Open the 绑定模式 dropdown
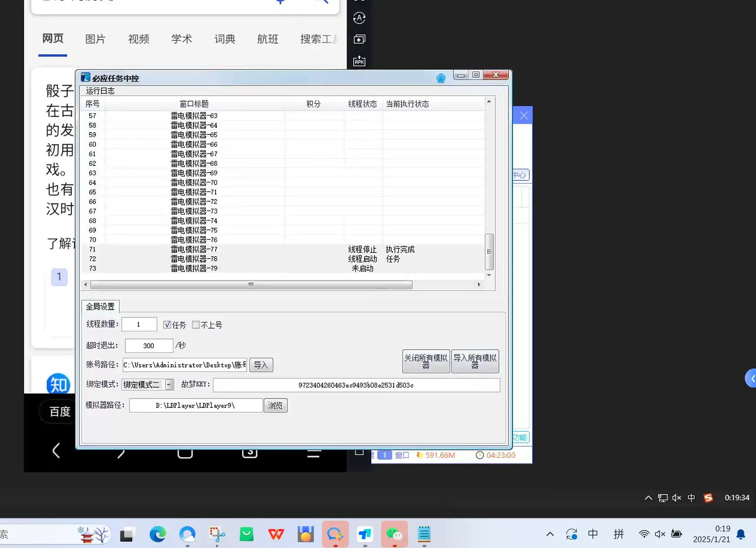The width and height of the screenshot is (756, 548). click(169, 384)
